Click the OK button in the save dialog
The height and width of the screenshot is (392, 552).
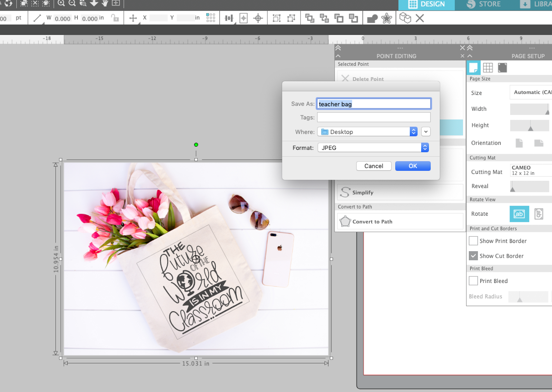point(413,166)
